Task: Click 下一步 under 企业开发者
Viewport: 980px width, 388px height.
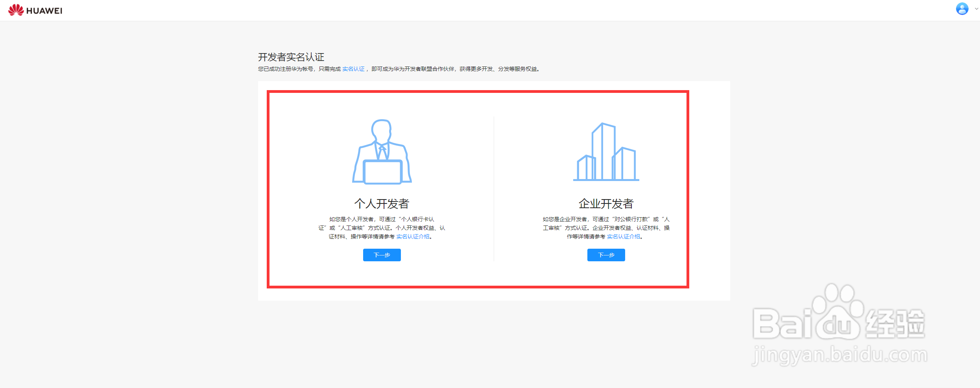Action: [606, 255]
